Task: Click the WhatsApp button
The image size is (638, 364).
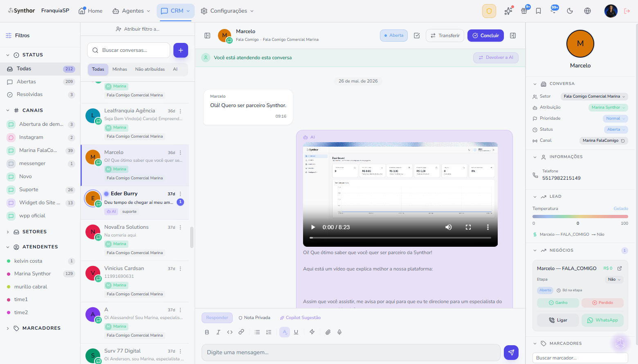Action: [x=603, y=320]
